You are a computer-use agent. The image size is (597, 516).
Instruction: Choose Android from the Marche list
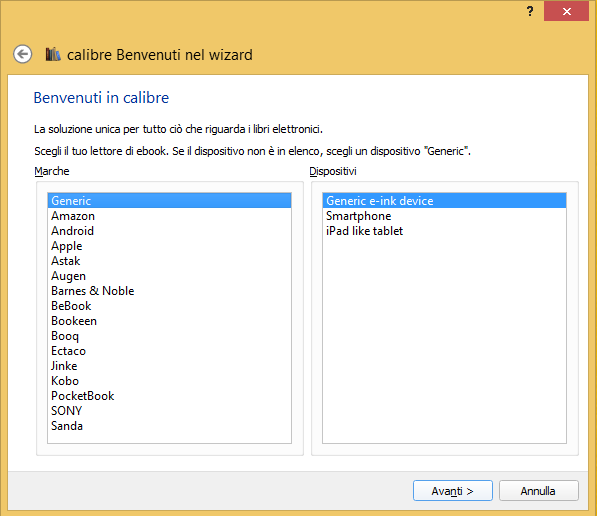pyautogui.click(x=169, y=231)
